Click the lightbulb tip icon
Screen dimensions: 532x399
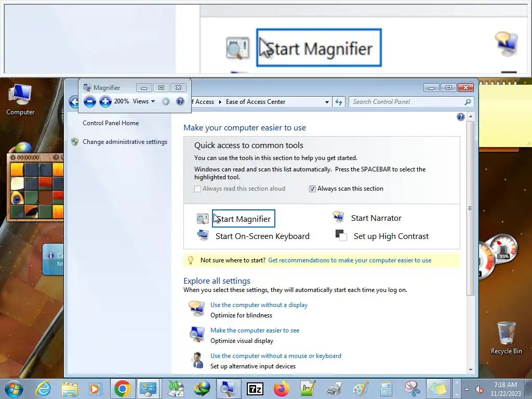pos(191,260)
